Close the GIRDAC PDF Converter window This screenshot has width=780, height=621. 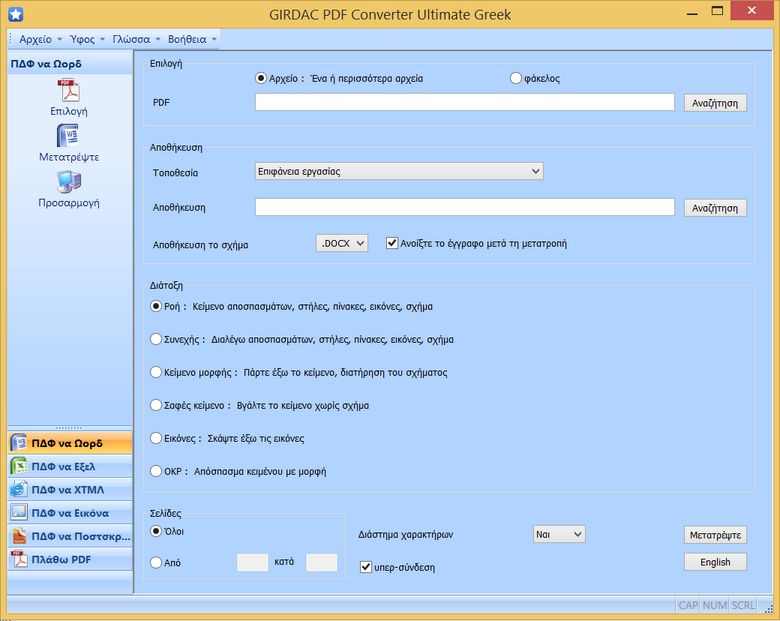coord(752,11)
